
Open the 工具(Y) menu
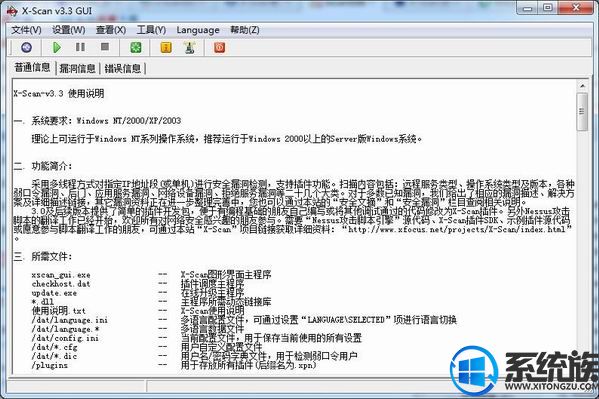coord(151,30)
